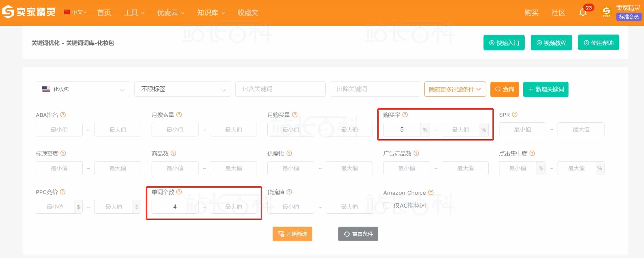This screenshot has width=644, height=258.
Task: Open help icon beside 供需比
Action: tap(289, 153)
